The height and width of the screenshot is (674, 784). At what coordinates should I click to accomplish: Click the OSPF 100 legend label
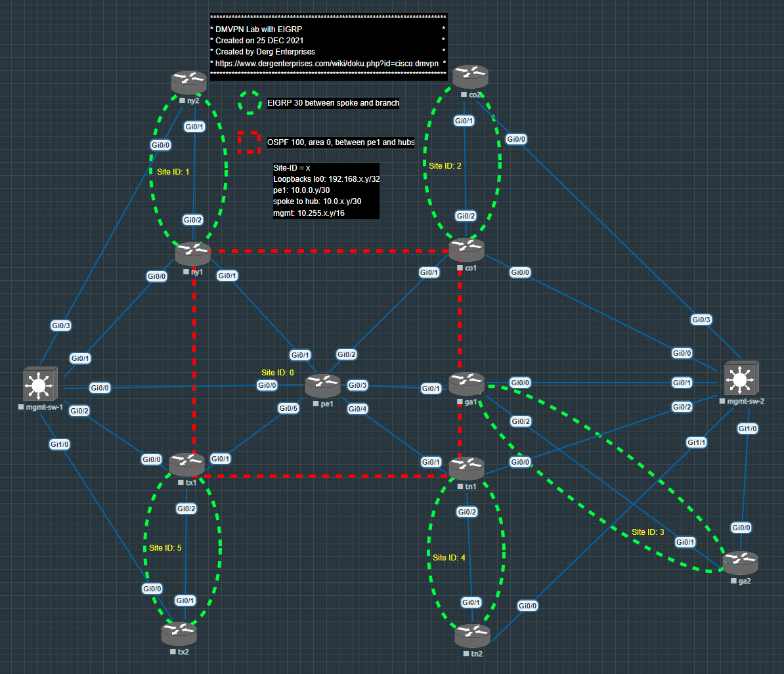(340, 142)
